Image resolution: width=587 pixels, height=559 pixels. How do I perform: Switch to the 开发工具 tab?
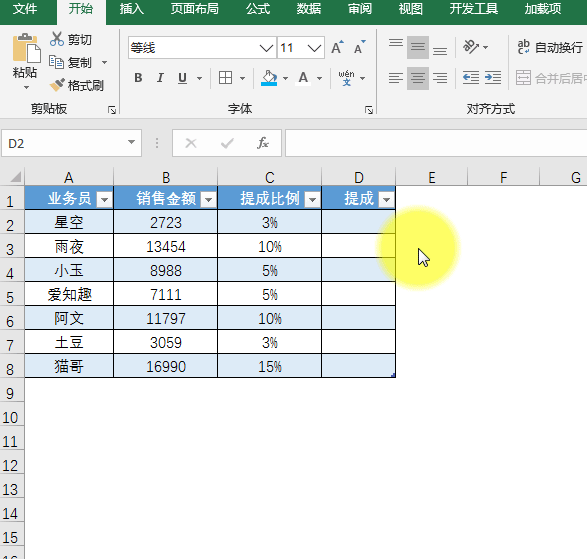pos(474,9)
